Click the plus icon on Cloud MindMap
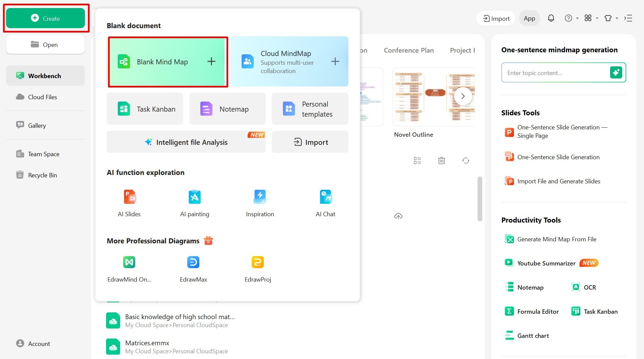 pyautogui.click(x=335, y=61)
